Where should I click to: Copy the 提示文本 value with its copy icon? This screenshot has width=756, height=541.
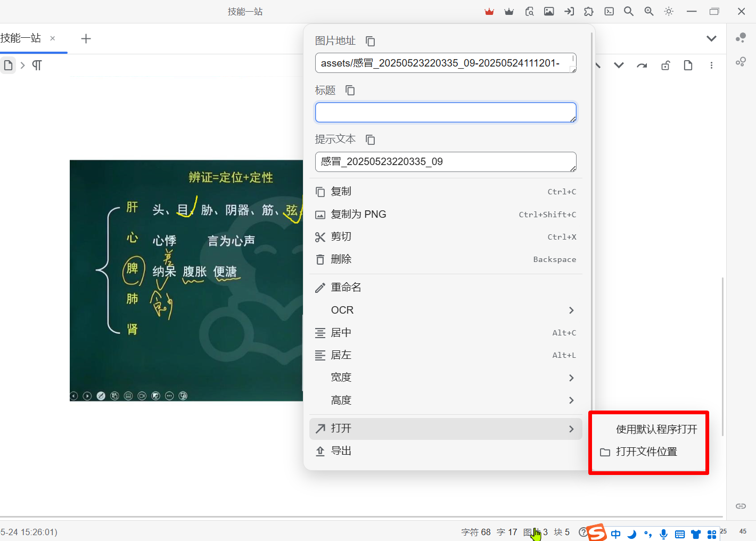point(371,140)
